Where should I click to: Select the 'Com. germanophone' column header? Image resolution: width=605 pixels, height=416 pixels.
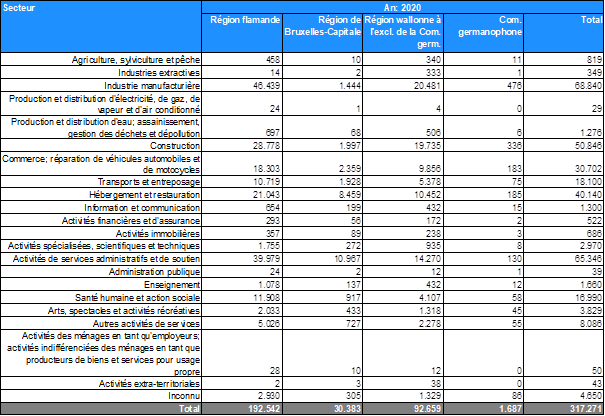483,33
